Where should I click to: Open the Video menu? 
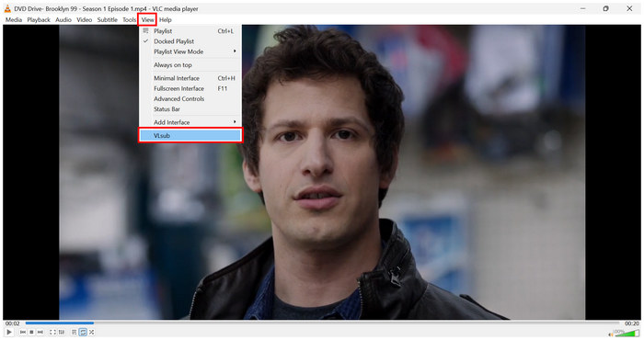point(85,19)
